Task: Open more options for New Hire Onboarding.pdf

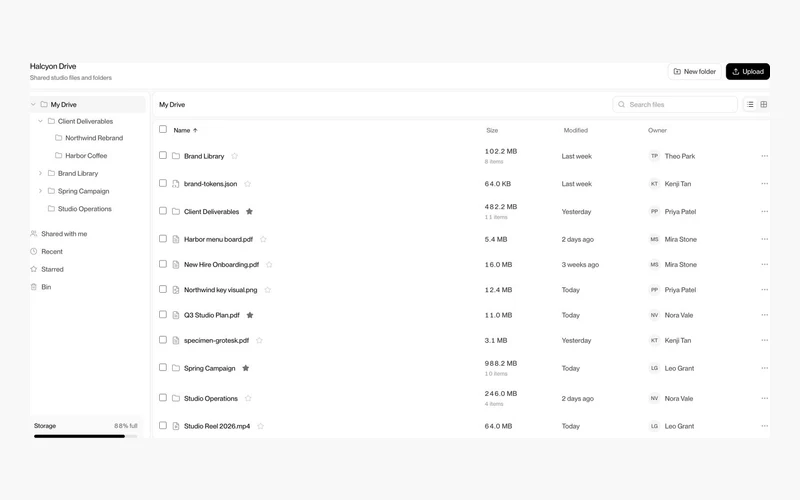Action: pyautogui.click(x=764, y=264)
